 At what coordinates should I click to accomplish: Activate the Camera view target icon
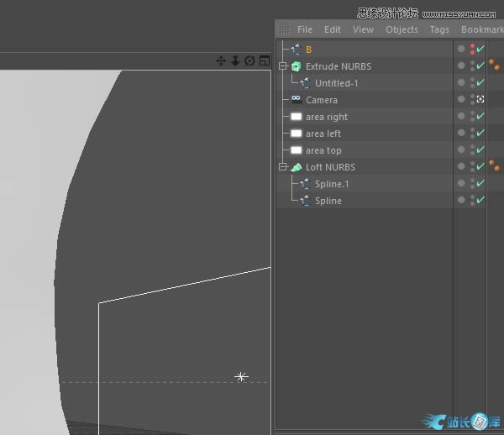(480, 99)
